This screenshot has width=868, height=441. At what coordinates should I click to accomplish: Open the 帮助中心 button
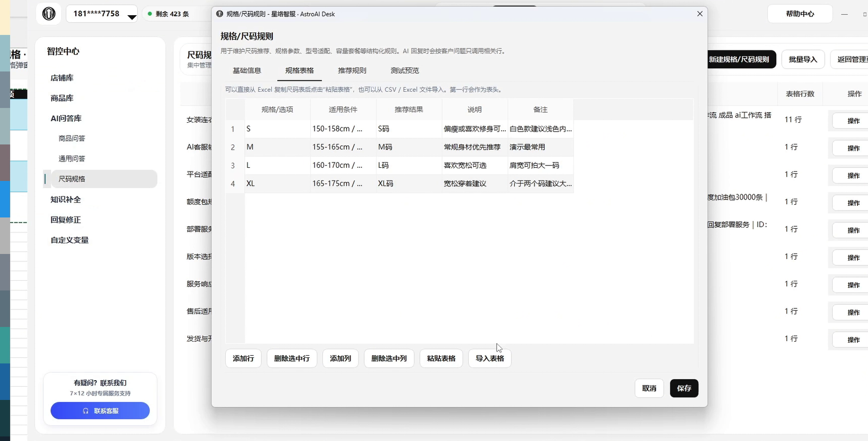[800, 14]
